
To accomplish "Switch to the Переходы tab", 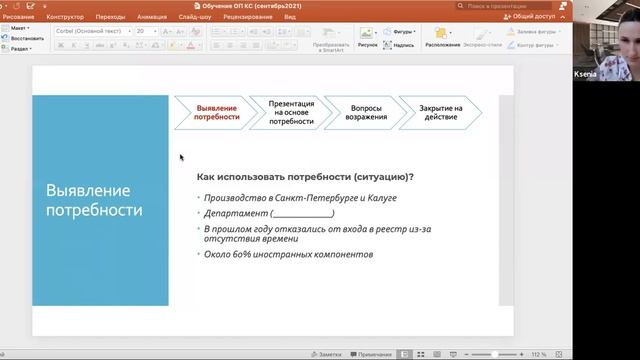I will coord(110,17).
